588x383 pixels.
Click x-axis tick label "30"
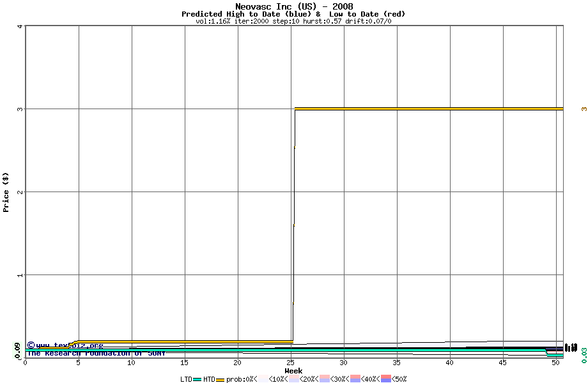coord(343,363)
